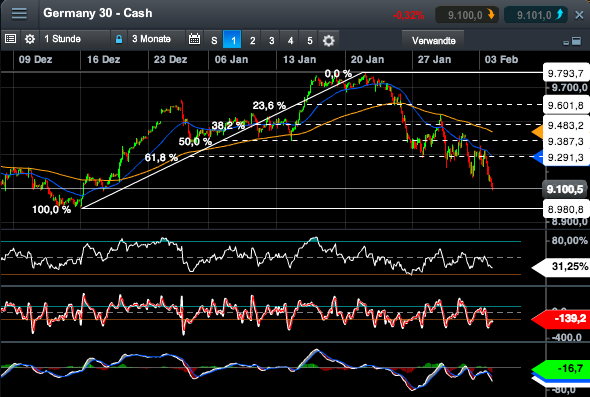Toggle the blue lock icon

click(x=119, y=39)
